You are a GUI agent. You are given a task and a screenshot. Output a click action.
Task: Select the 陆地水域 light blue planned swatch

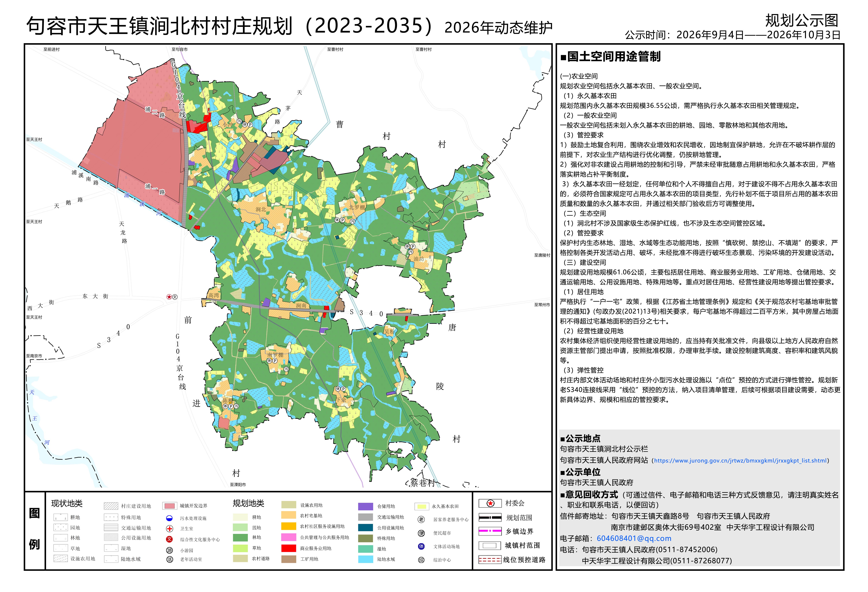tap(365, 559)
